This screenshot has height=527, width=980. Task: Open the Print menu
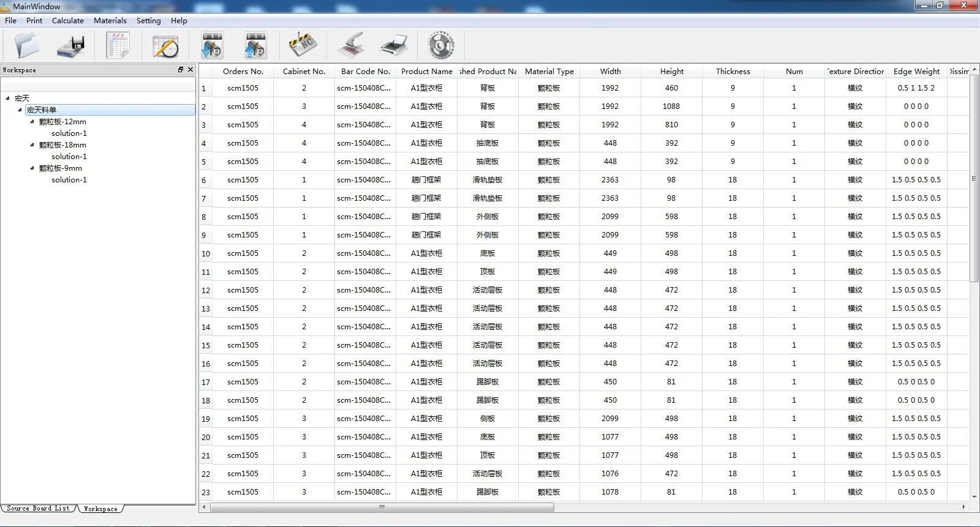click(x=34, y=20)
